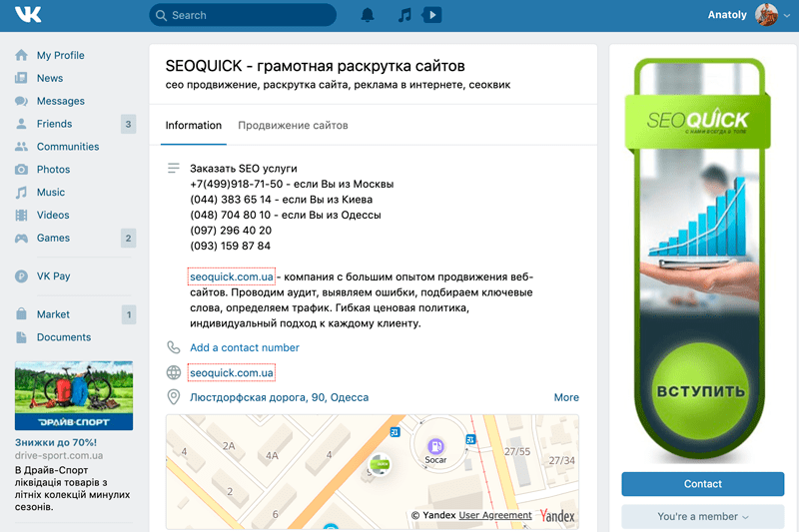Click the phone number +7(499)918-71-50
This screenshot has height=532, width=799.
pos(236,184)
